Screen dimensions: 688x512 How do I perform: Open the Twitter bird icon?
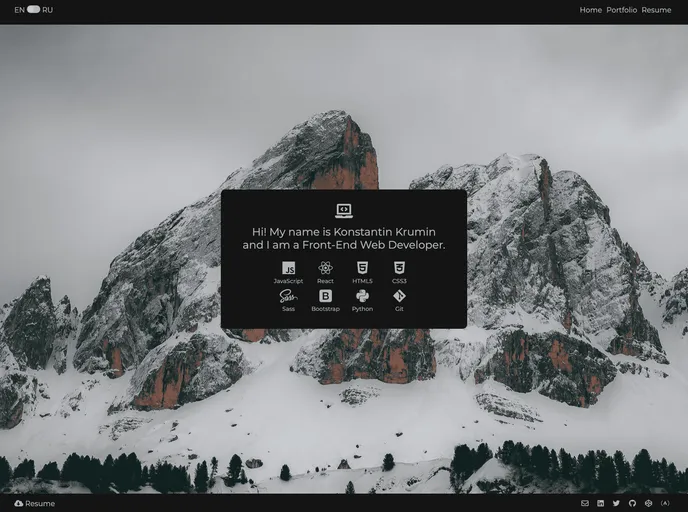(x=616, y=503)
